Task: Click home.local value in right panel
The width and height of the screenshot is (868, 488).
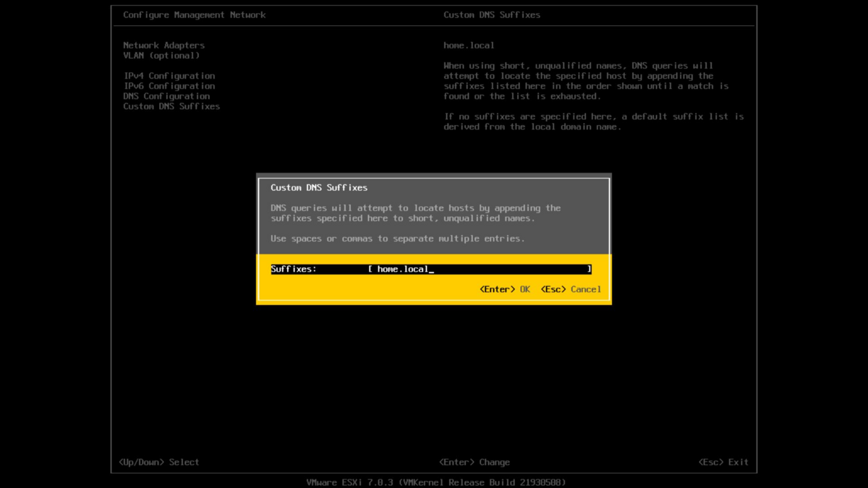Action: (469, 45)
